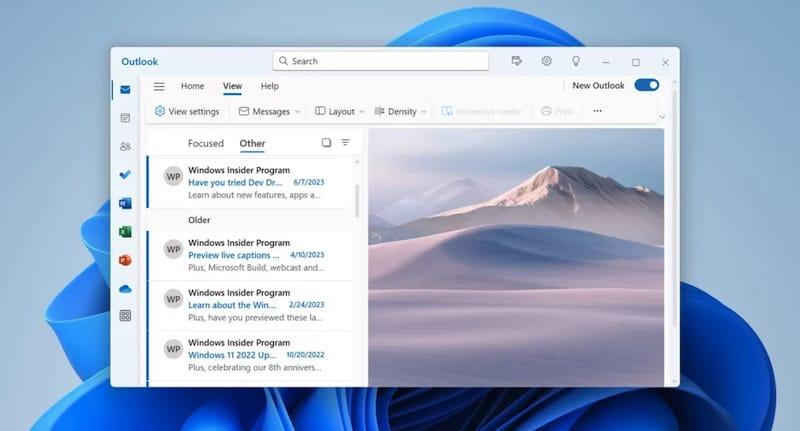
Task: Turn off the New Outlook toggle
Action: (x=647, y=85)
